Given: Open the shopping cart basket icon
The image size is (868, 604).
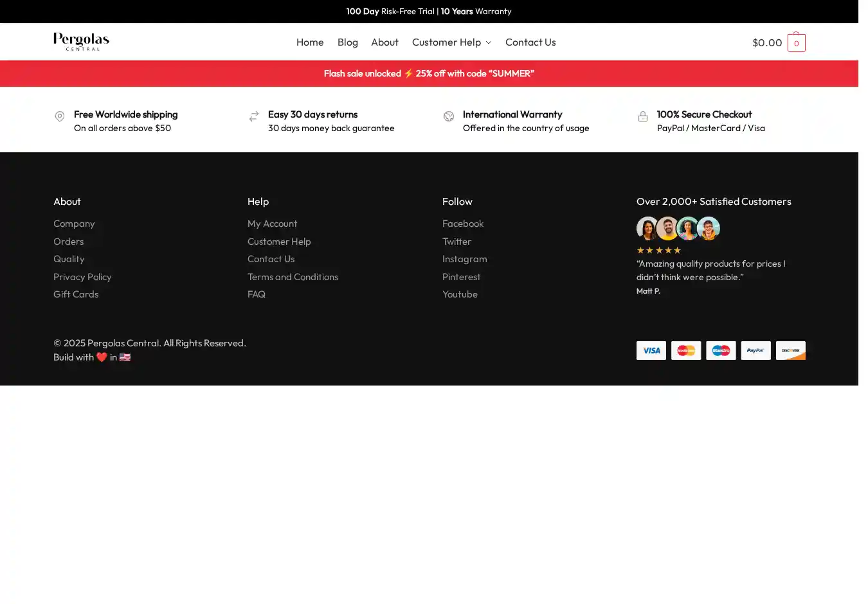Looking at the screenshot, I should coord(796,42).
